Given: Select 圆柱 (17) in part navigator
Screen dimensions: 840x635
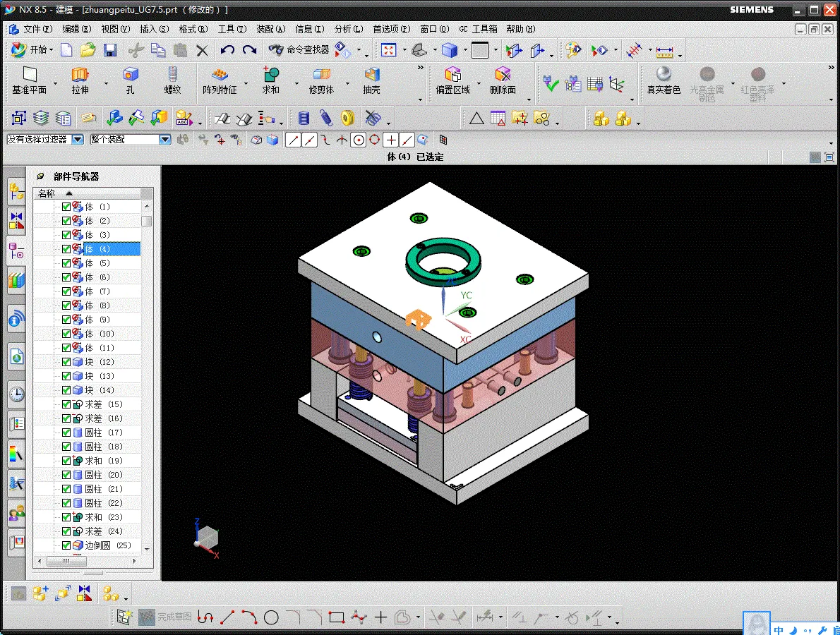Looking at the screenshot, I should coord(103,433).
